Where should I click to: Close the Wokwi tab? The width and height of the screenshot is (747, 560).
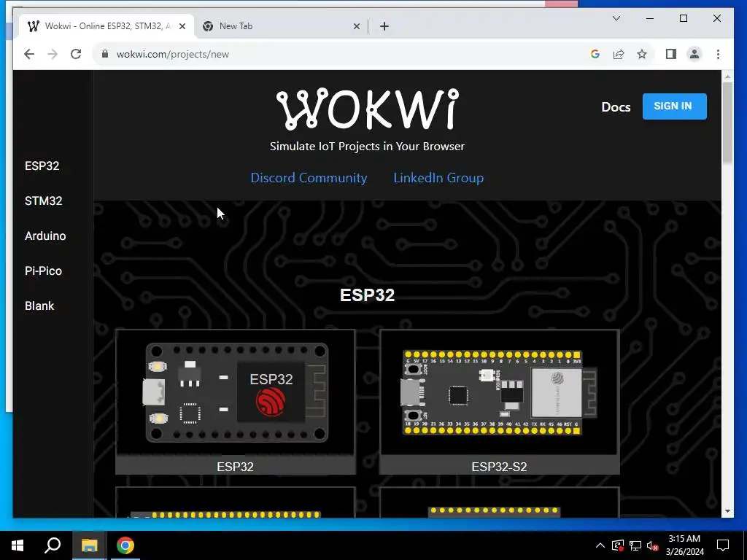click(x=182, y=26)
